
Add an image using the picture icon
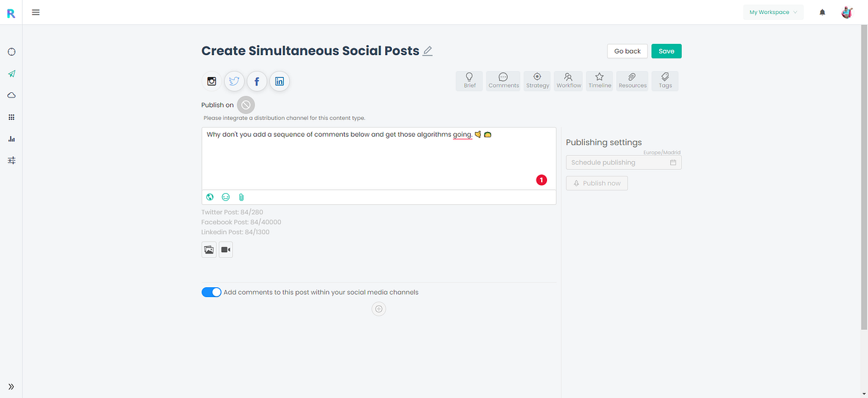(209, 249)
